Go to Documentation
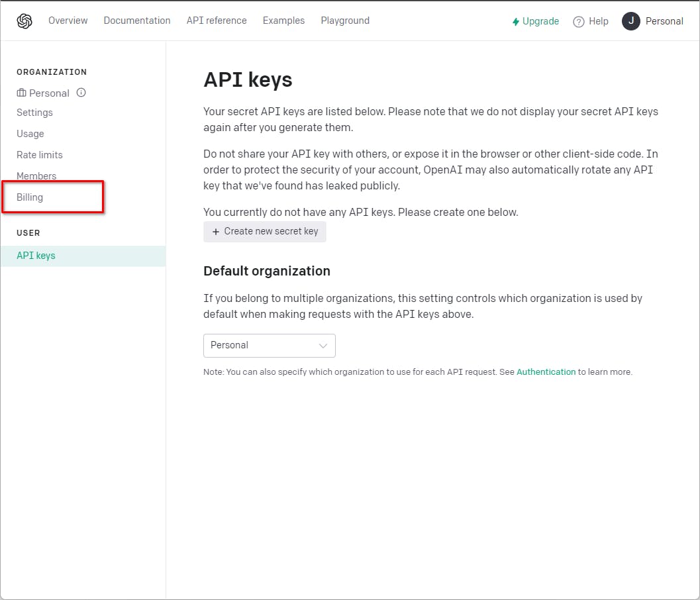Viewport: 700px width, 600px height. (x=137, y=21)
